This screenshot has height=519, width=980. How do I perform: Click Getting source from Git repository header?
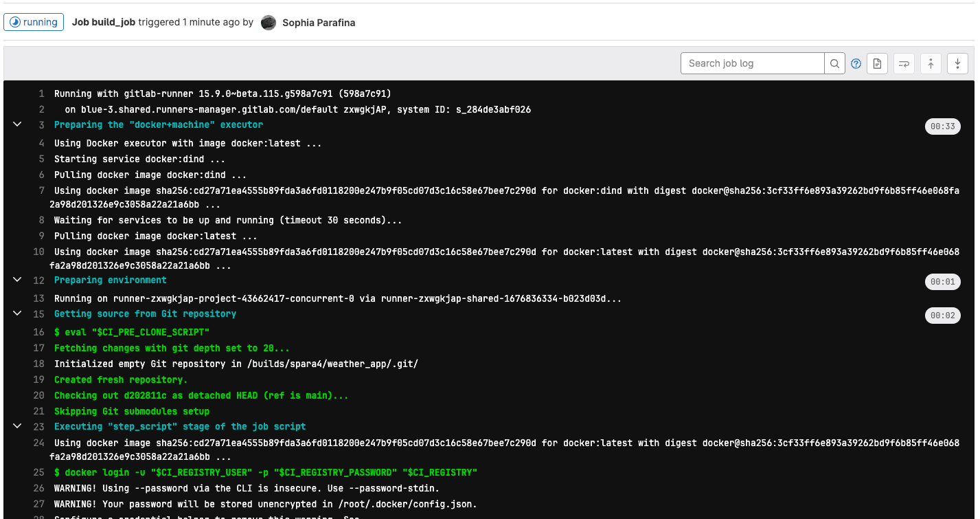tap(145, 314)
